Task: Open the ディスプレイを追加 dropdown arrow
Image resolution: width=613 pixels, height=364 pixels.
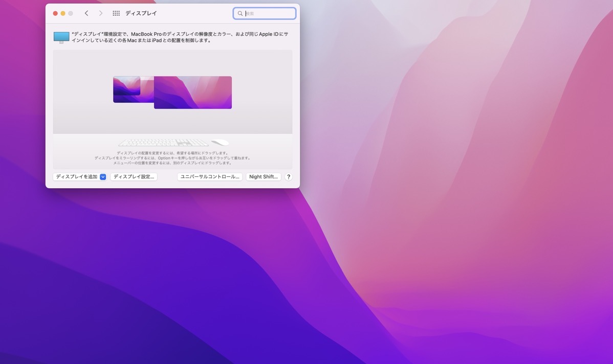Action: tap(103, 177)
